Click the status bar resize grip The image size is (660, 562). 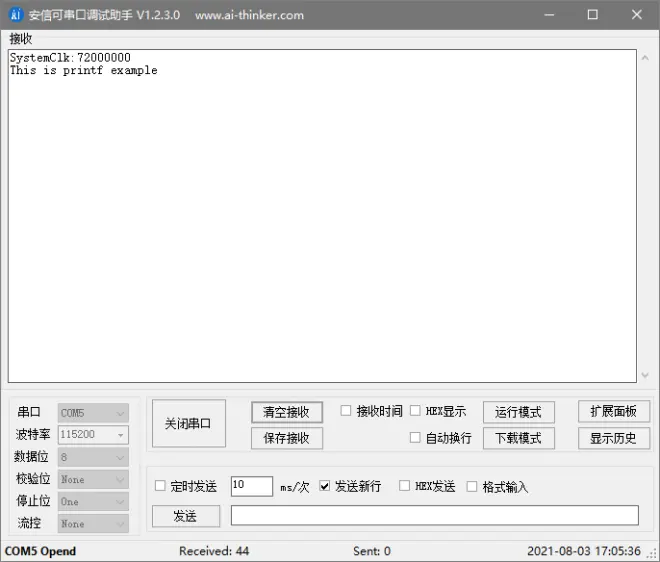(x=654, y=555)
